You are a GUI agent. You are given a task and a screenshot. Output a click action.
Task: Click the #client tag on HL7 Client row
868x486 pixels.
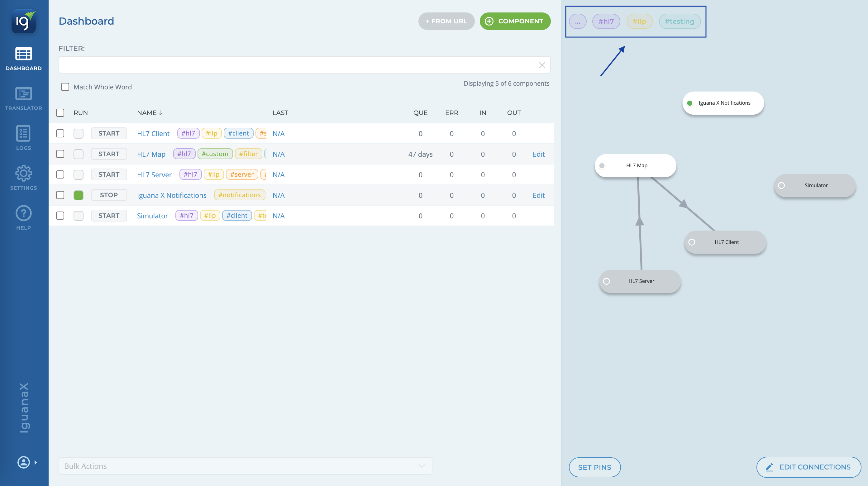[x=239, y=133]
